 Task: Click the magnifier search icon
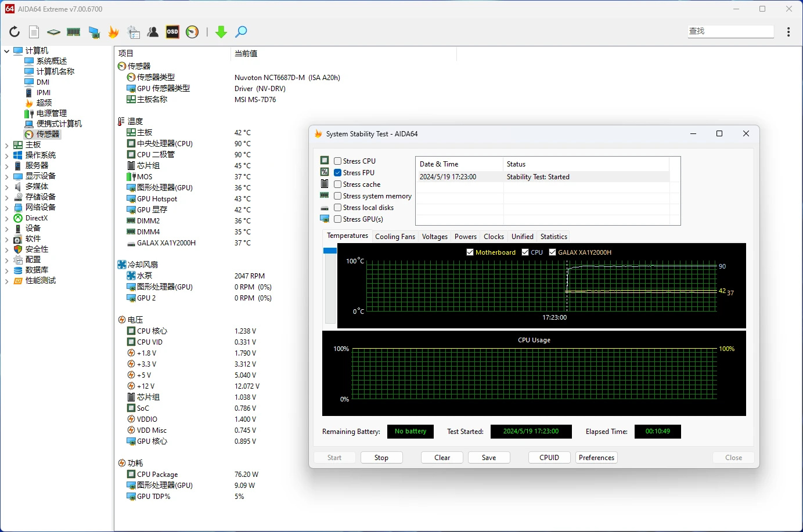pos(241,32)
